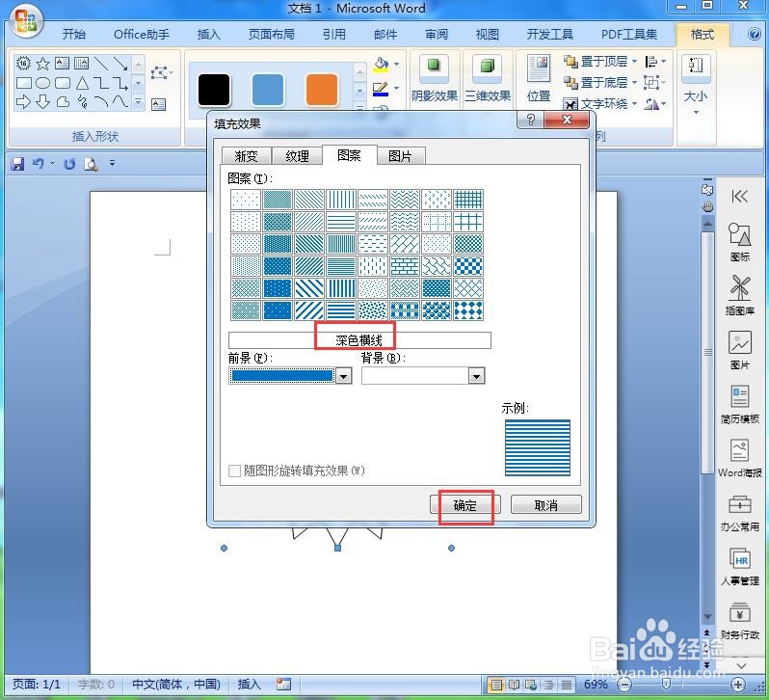The height and width of the screenshot is (700, 769).
Task: Click the Shape Outline pencil icon
Action: coord(381,89)
